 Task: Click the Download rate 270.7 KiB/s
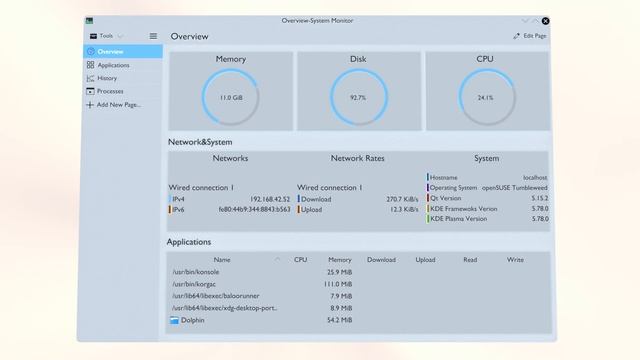point(402,199)
